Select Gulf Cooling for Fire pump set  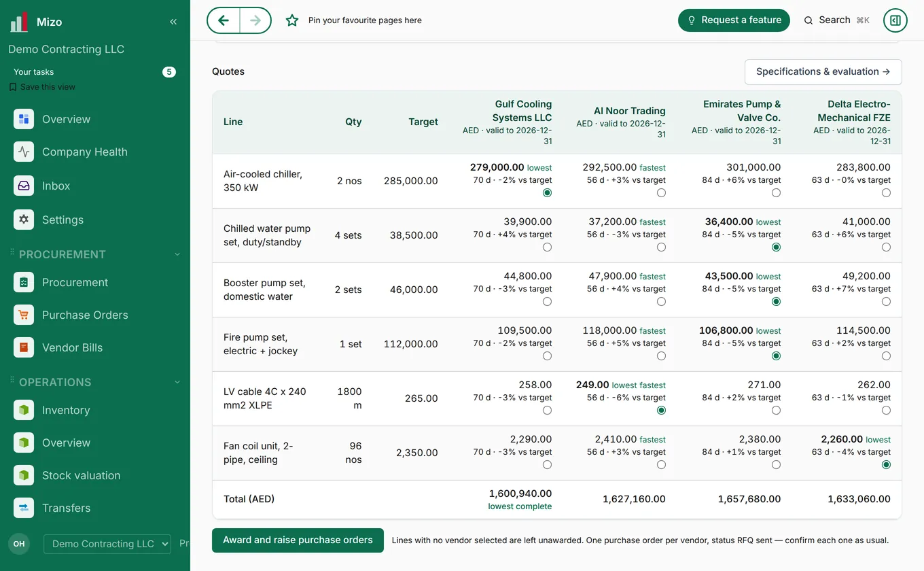pyautogui.click(x=547, y=356)
